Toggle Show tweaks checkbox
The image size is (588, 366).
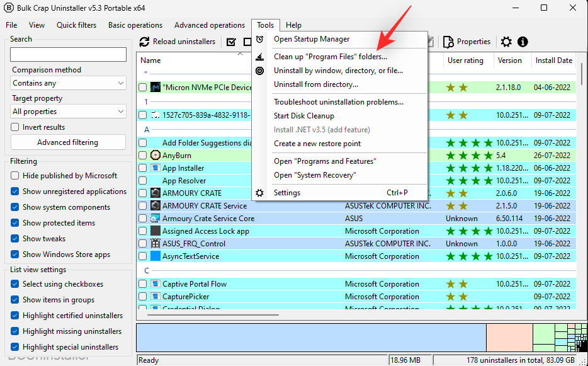pos(15,239)
